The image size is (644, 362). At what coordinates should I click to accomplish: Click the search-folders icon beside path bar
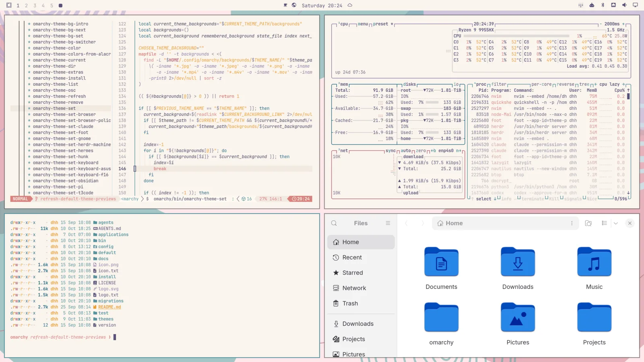coord(588,223)
